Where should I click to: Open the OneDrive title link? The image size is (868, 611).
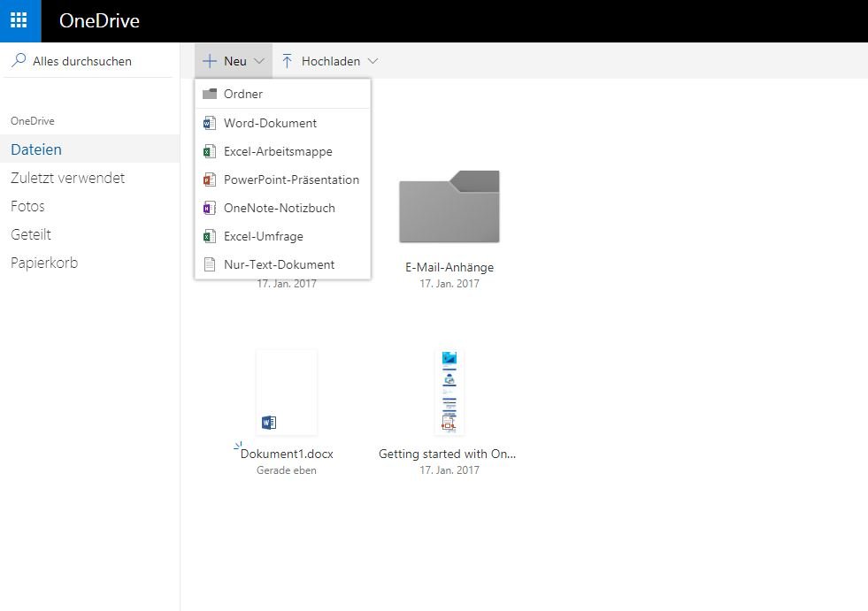(x=99, y=20)
